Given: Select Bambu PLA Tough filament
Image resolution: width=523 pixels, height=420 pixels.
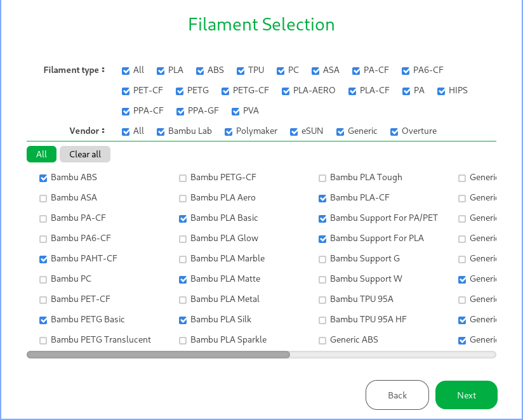Looking at the screenshot, I should click(322, 178).
